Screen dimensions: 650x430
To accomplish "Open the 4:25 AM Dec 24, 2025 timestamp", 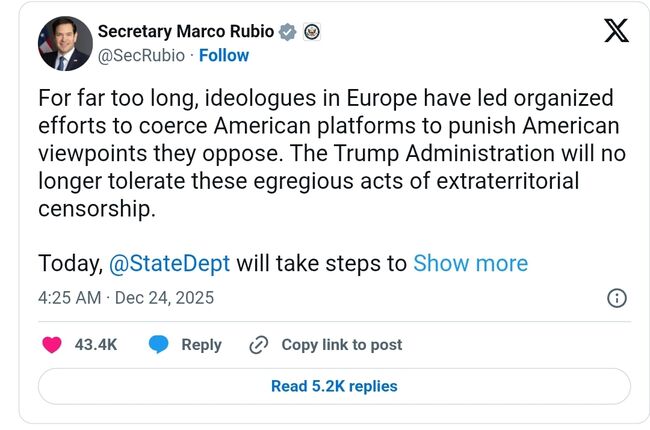I will point(126,298).
